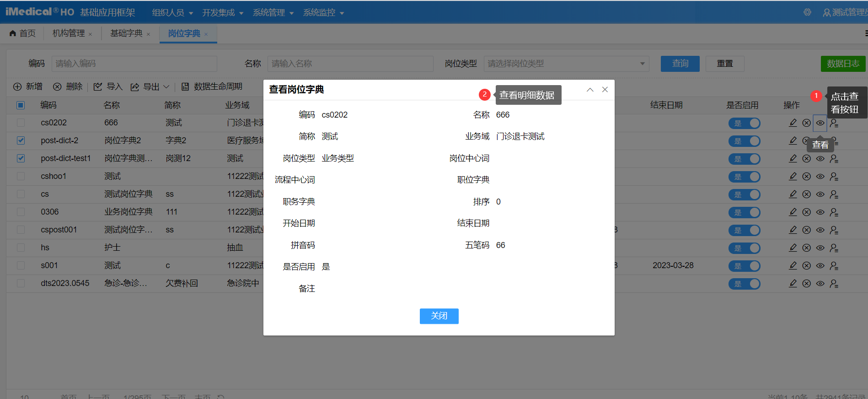View details of row post-dict-test1 via eye icon

(820, 158)
